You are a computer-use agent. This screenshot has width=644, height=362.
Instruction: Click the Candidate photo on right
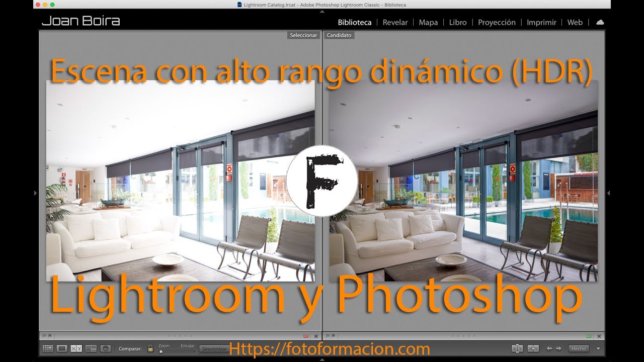(463, 180)
